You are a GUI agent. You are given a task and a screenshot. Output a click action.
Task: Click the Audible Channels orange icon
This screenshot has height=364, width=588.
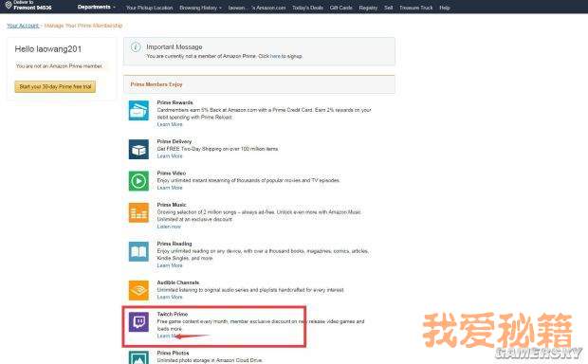pos(138,290)
